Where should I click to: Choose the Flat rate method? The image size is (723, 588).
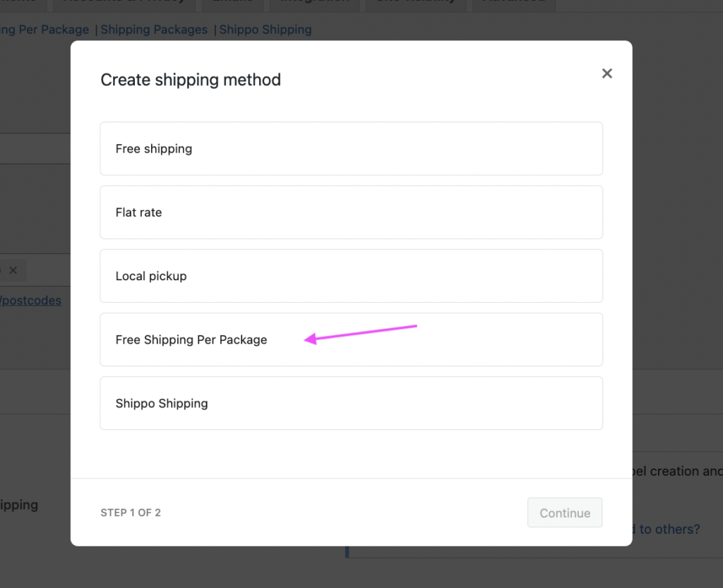pyautogui.click(x=351, y=212)
